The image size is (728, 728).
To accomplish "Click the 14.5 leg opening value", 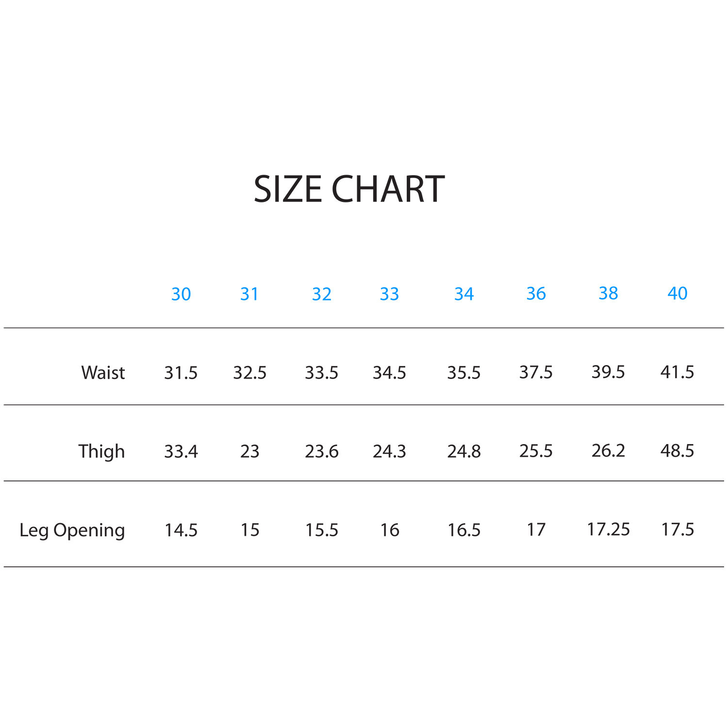I will tap(181, 530).
